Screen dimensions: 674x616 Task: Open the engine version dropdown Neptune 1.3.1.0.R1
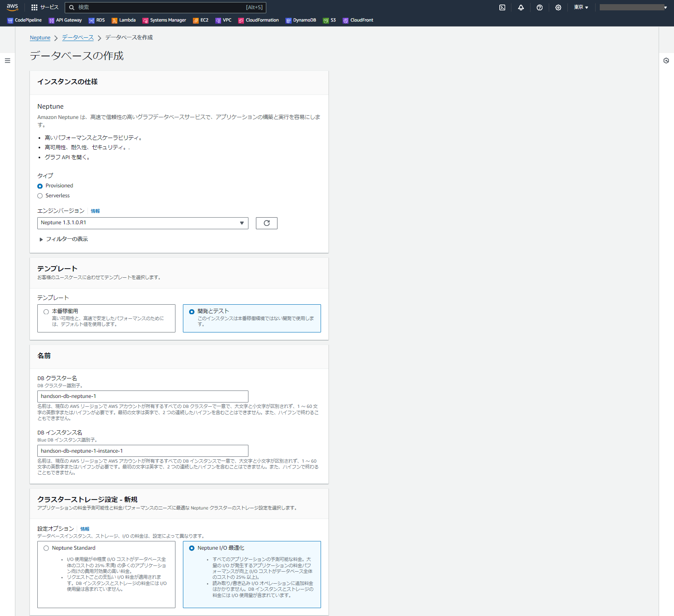143,223
